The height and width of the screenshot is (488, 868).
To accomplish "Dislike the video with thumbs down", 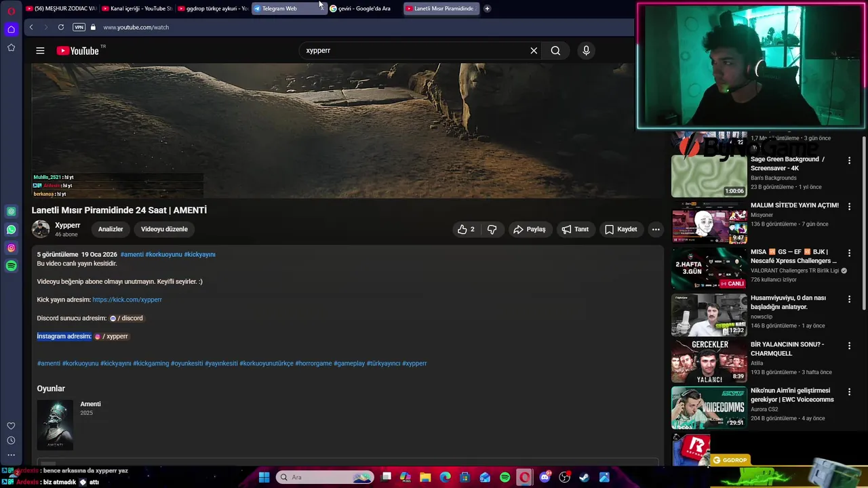I will pos(492,229).
